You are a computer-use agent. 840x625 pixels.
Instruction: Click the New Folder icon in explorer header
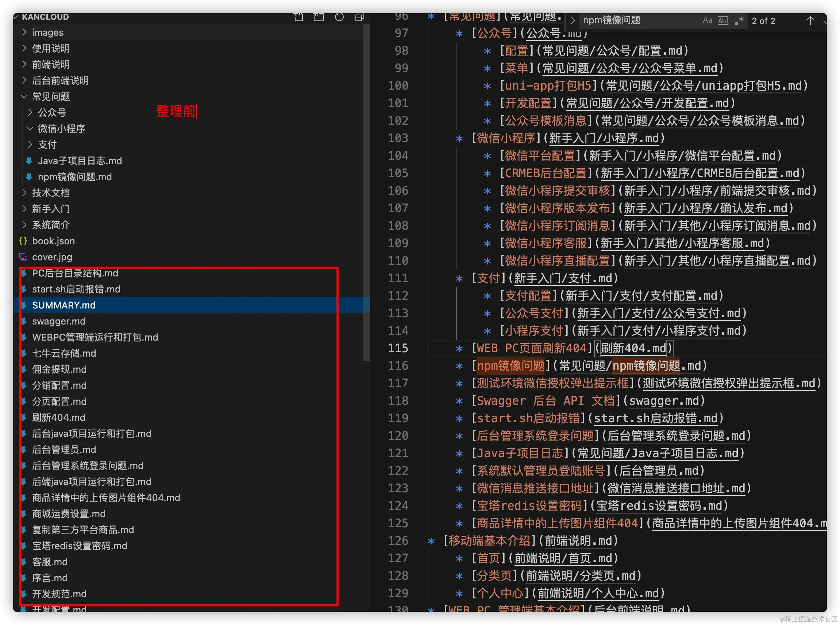coord(319,17)
